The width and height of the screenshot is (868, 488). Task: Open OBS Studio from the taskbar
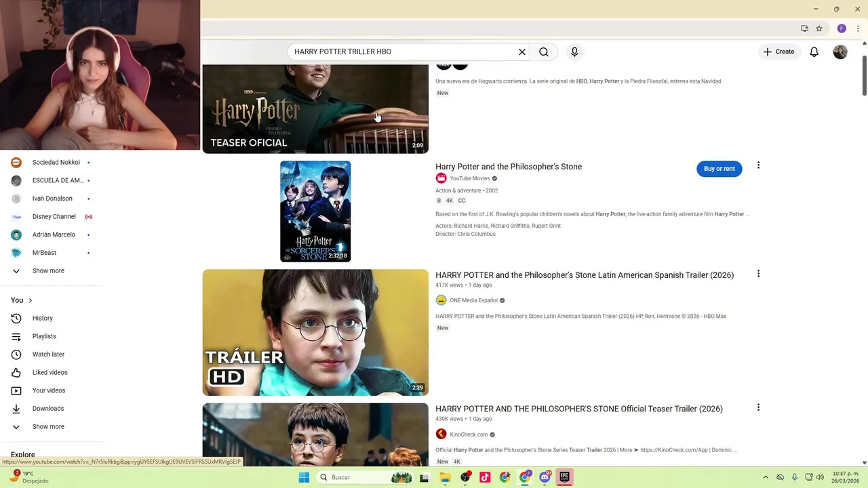pos(465,477)
